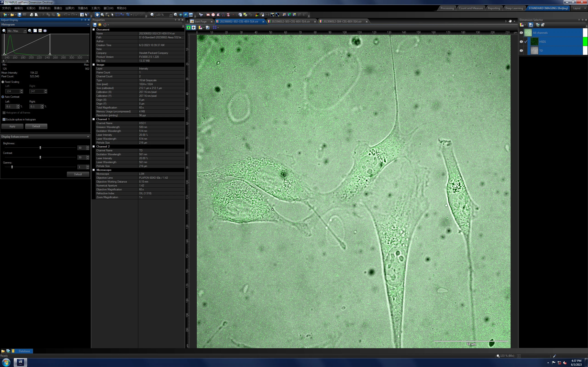Viewport: 588px width, 367px height.
Task: Click the save document icon in main toolbar
Action: coord(20,14)
